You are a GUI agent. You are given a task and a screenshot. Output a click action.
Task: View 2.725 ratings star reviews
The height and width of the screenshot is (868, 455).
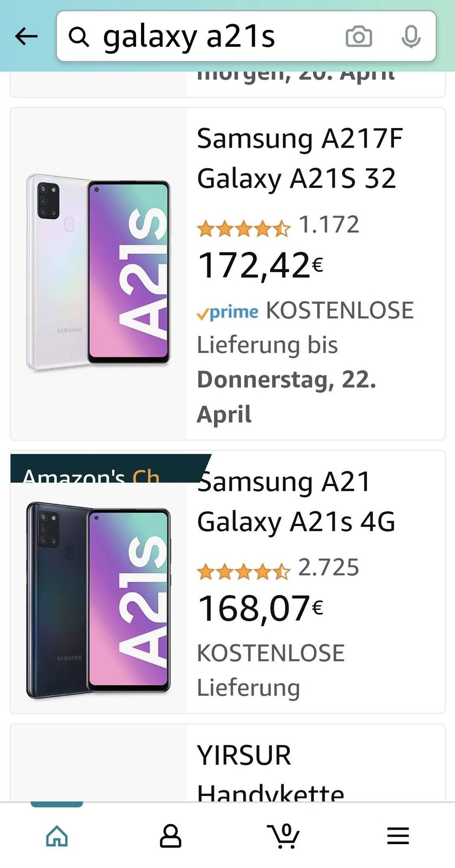278,568
